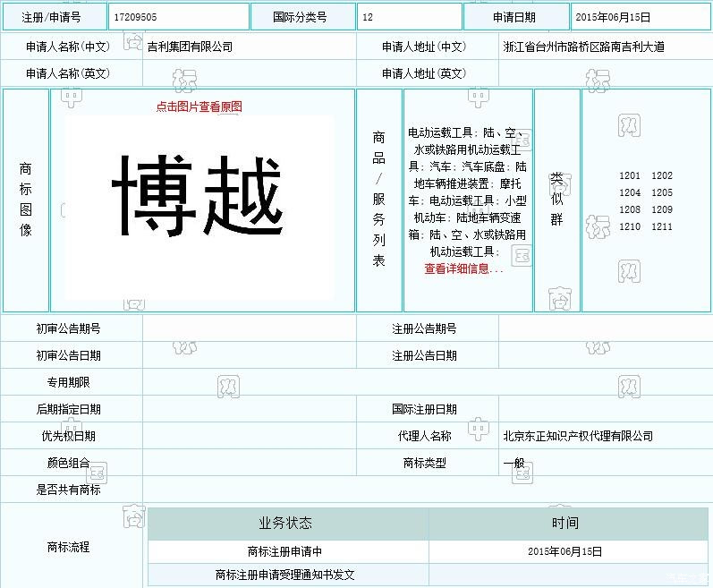The width and height of the screenshot is (713, 588).
Task: Select similar group code 1209
Action: [x=662, y=209]
